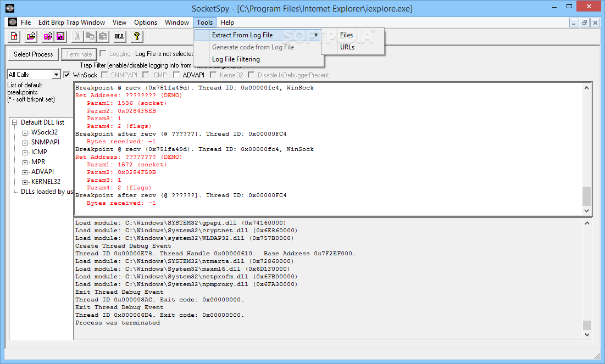Viewport: 605px width, 364px height.
Task: Click the Terminate button
Action: pos(79,54)
